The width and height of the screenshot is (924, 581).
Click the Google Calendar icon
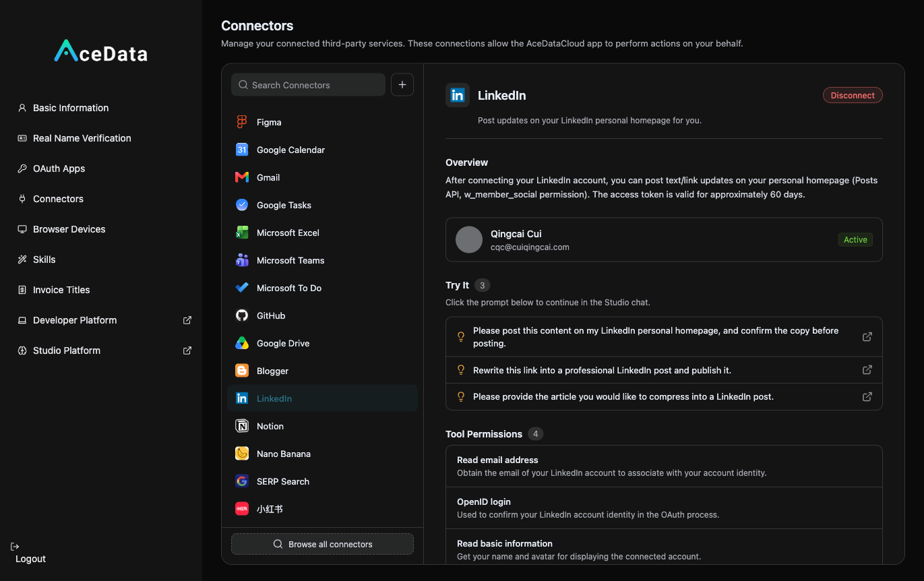pyautogui.click(x=242, y=150)
